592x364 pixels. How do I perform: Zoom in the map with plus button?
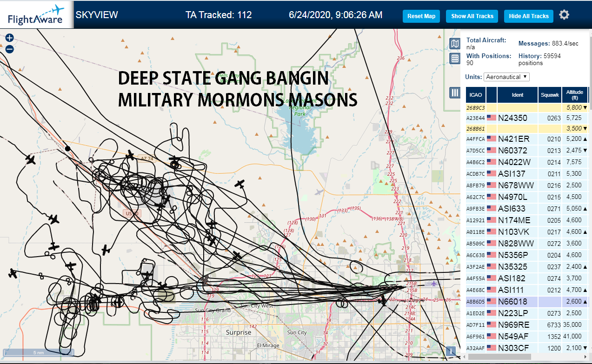(9, 38)
